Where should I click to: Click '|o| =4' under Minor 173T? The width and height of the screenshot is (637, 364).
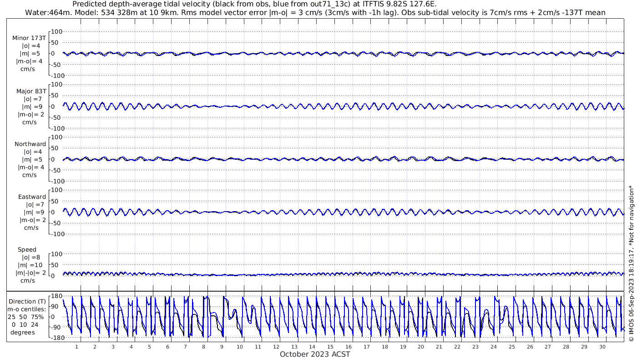(31, 46)
